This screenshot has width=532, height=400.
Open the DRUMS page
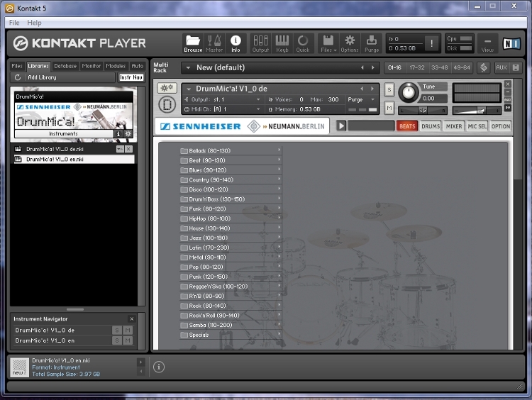pos(431,126)
